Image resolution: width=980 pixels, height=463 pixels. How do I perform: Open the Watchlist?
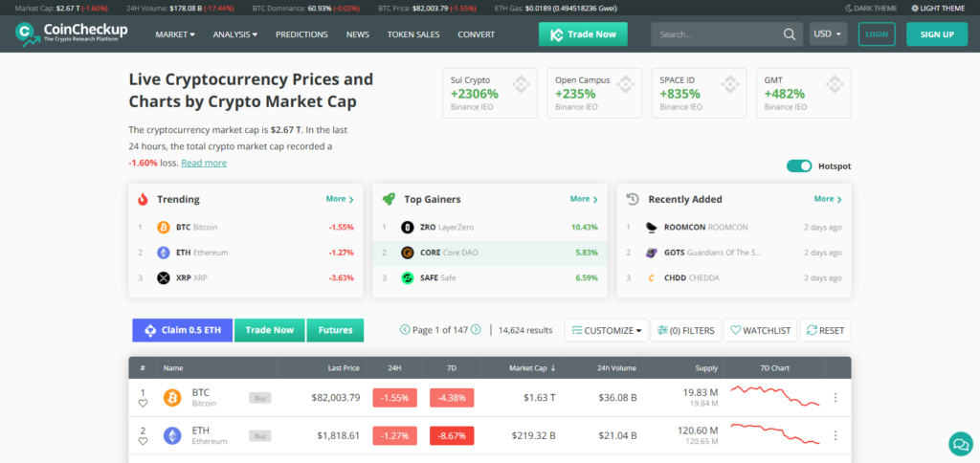(x=761, y=331)
